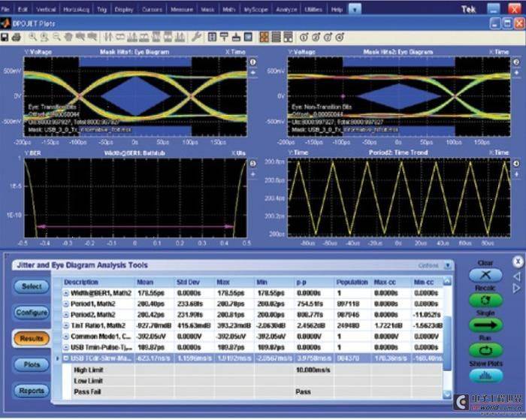The width and height of the screenshot is (526, 420).
Task: Expand the Period1, Math2 result row
Action: pyautogui.click(x=66, y=304)
